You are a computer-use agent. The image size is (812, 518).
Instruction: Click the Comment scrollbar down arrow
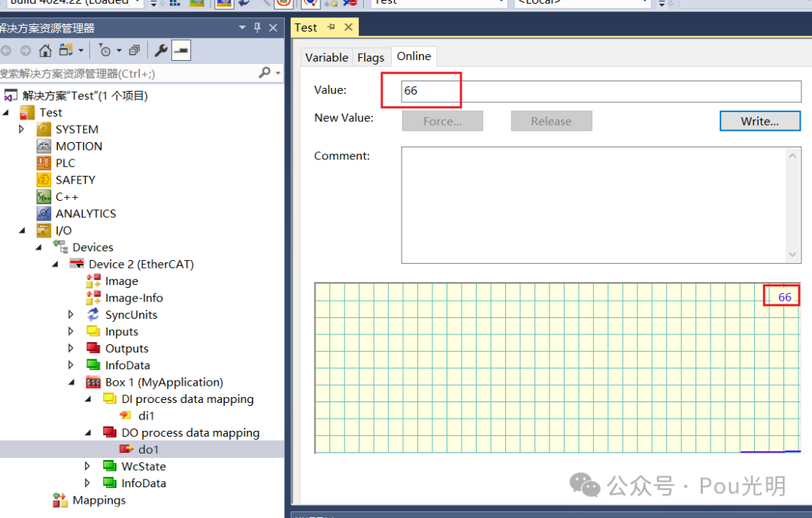(x=792, y=254)
